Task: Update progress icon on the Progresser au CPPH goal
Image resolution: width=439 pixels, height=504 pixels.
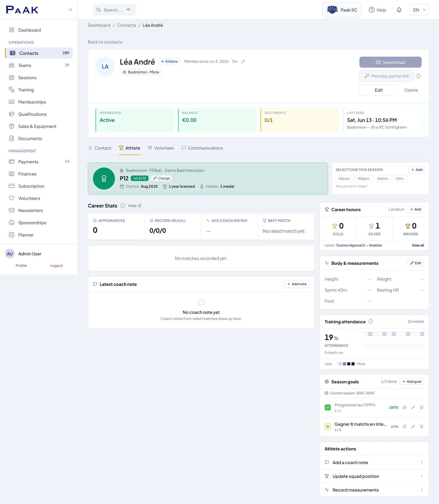Action: click(x=404, y=407)
